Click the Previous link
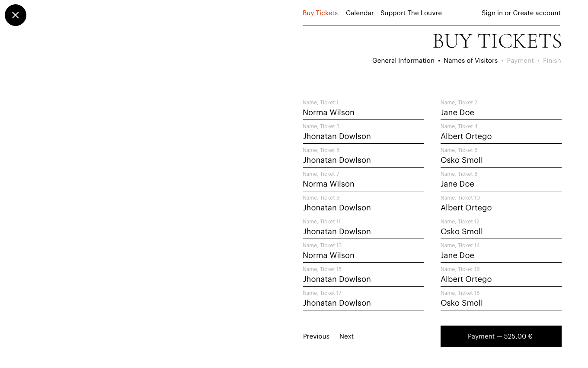This screenshot has height=368, width=588. point(316,336)
